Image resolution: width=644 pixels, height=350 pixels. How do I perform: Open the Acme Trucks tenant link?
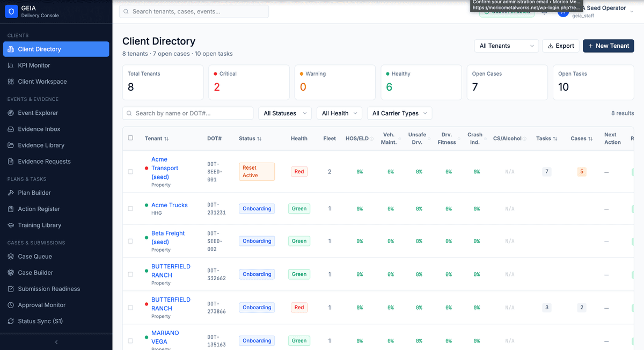pos(170,205)
